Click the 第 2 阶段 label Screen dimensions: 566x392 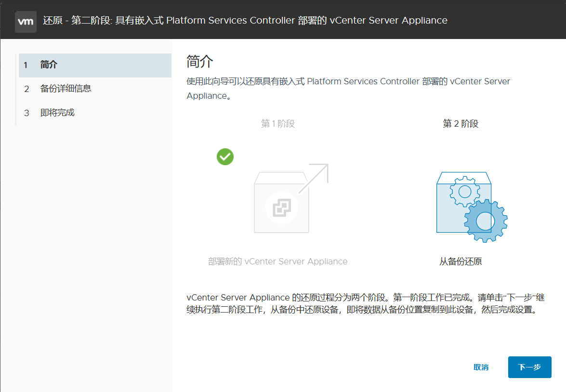click(460, 124)
